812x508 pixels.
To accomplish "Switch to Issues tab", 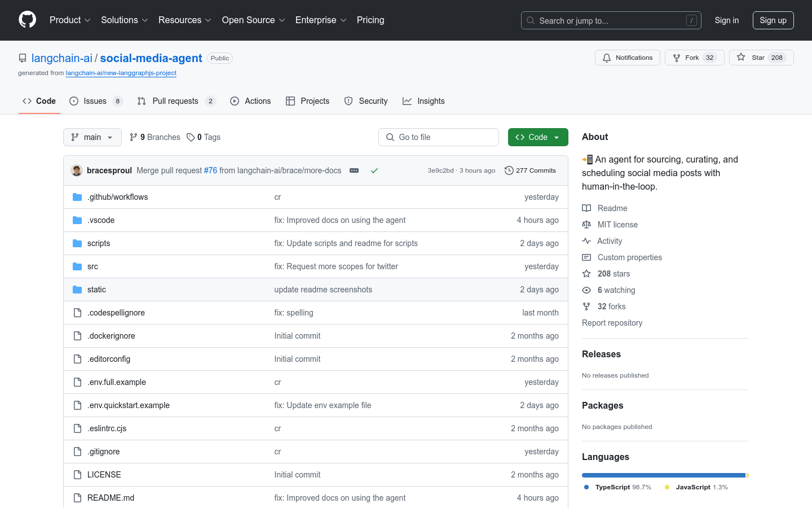I will click(x=96, y=101).
